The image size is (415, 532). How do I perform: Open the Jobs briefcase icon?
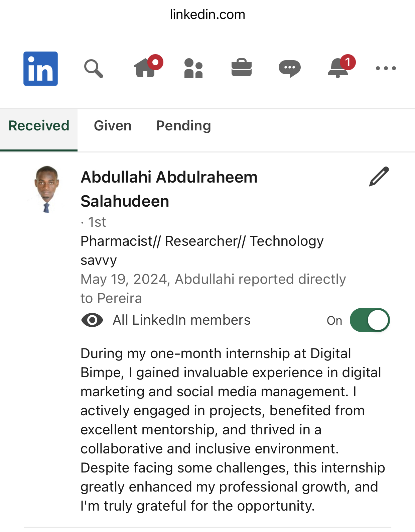(241, 68)
